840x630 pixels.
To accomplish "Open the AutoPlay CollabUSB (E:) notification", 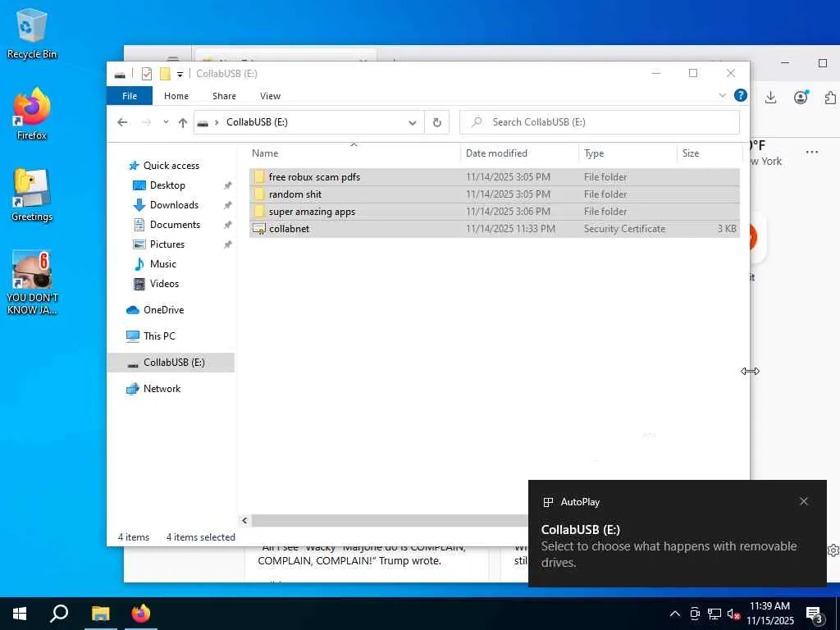I will pyautogui.click(x=677, y=533).
